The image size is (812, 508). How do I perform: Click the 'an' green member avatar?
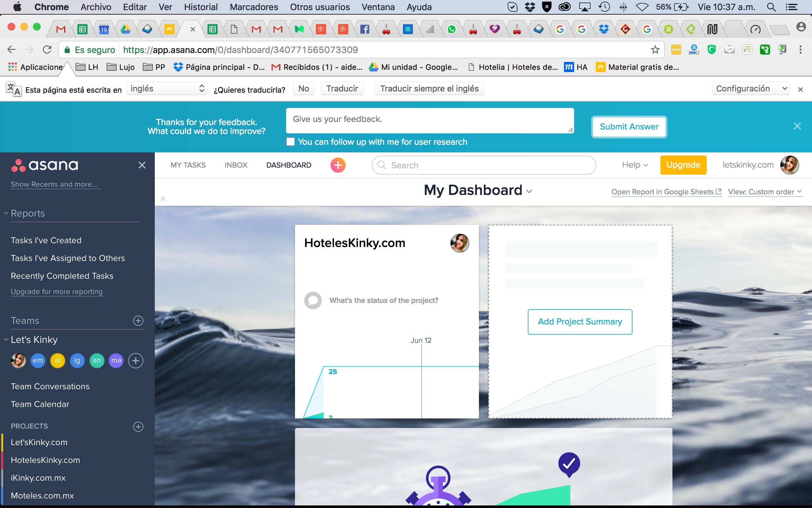[97, 360]
